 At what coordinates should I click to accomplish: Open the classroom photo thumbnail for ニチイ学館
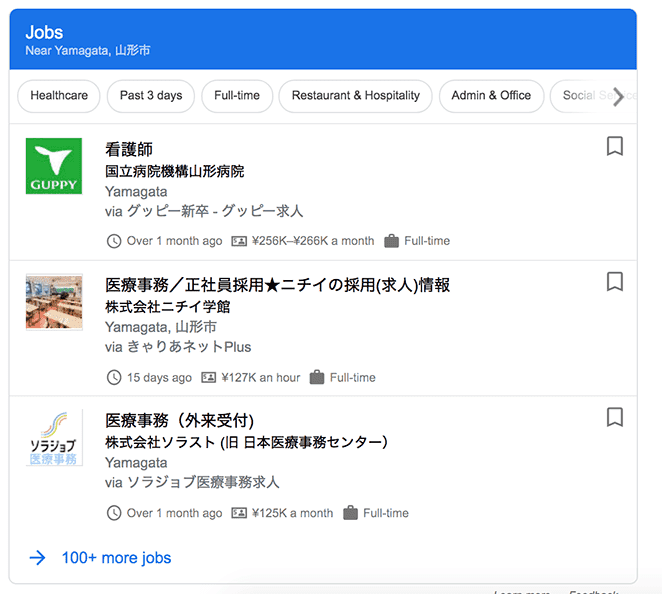pos(54,302)
